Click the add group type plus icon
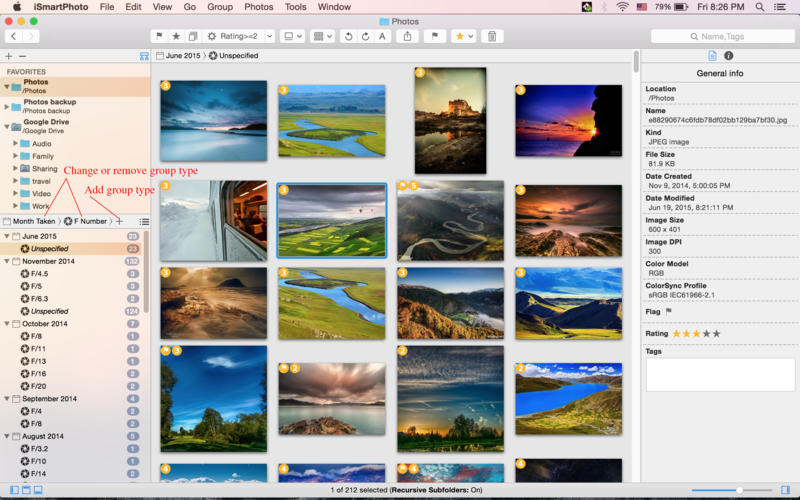This screenshot has height=500, width=800. coord(120,221)
